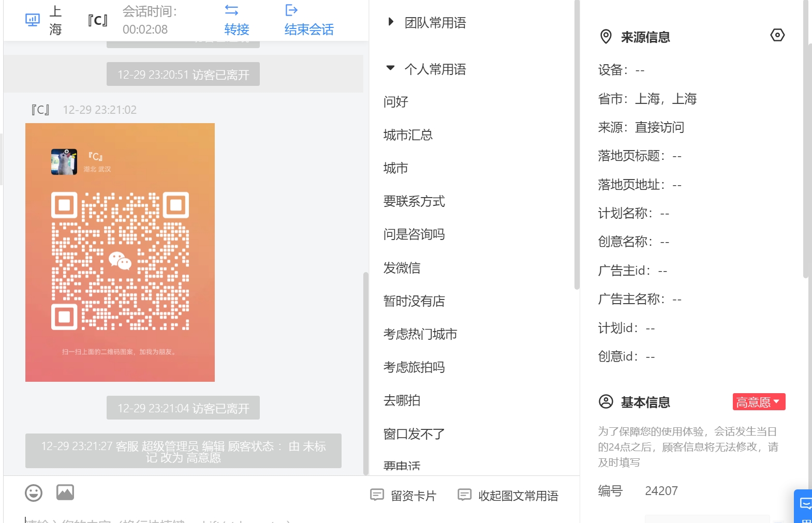Click the 广告主id row

click(632, 271)
